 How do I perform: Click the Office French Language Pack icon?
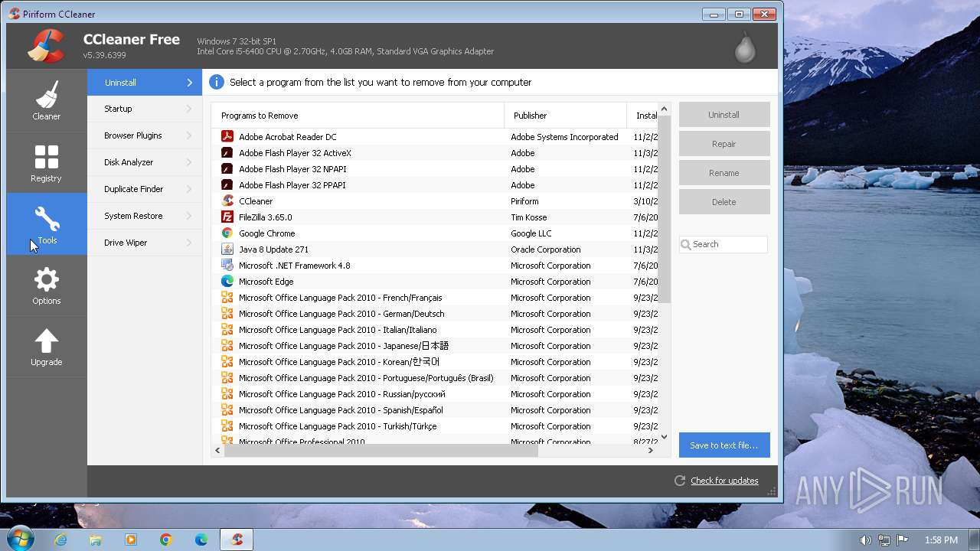[227, 297]
